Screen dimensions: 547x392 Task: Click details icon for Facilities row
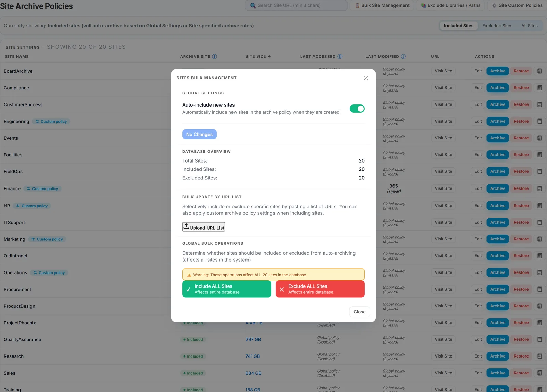coord(539,155)
